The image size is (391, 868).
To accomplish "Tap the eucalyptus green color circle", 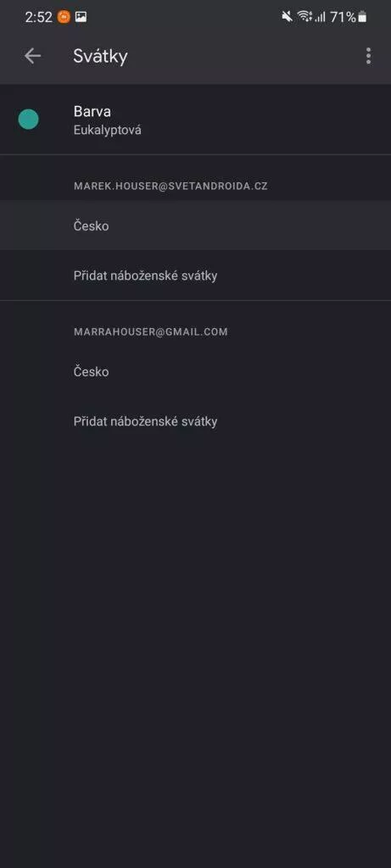I will click(28, 119).
